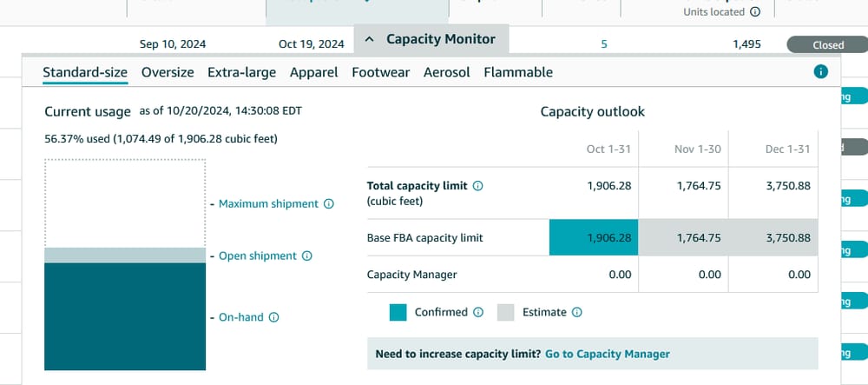
Task: Switch to the Footwear tab
Action: click(380, 72)
